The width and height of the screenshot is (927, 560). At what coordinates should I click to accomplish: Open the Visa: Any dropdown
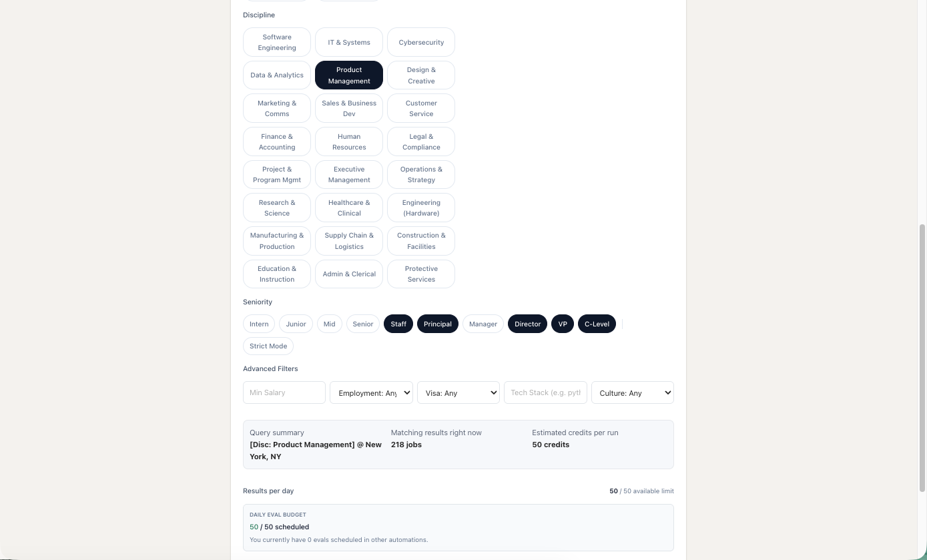[x=458, y=392]
